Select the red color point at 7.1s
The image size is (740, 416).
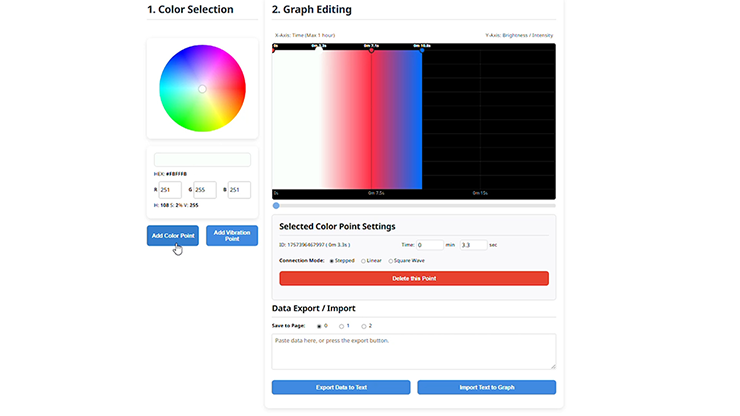click(371, 49)
